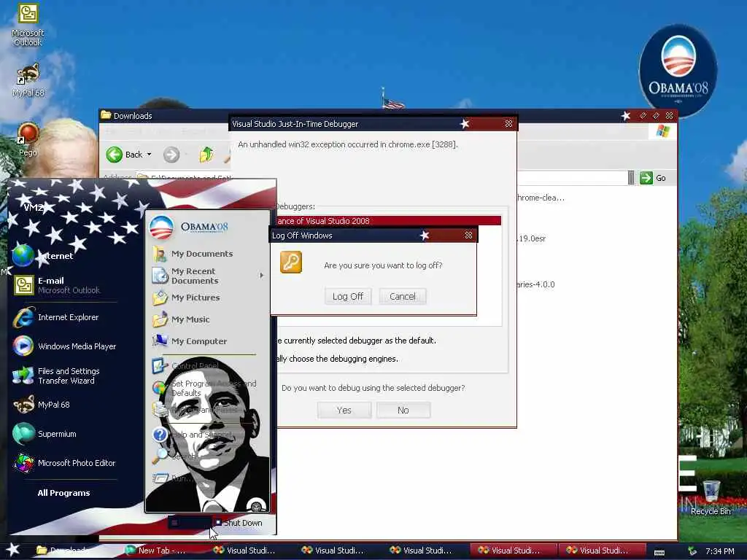Image resolution: width=747 pixels, height=560 pixels.
Task: Expand the All Programs list
Action: click(x=64, y=493)
